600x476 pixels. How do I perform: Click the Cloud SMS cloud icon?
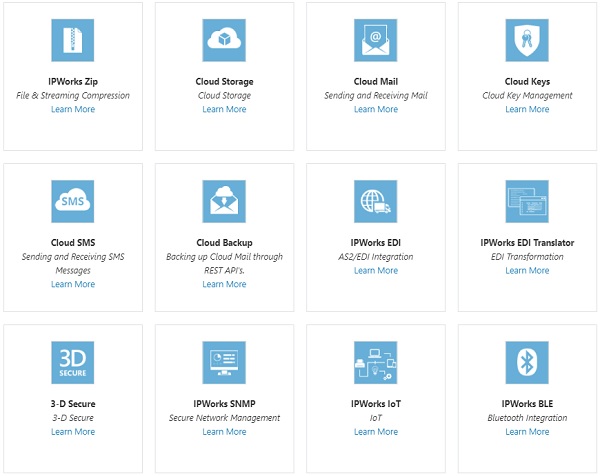point(73,201)
